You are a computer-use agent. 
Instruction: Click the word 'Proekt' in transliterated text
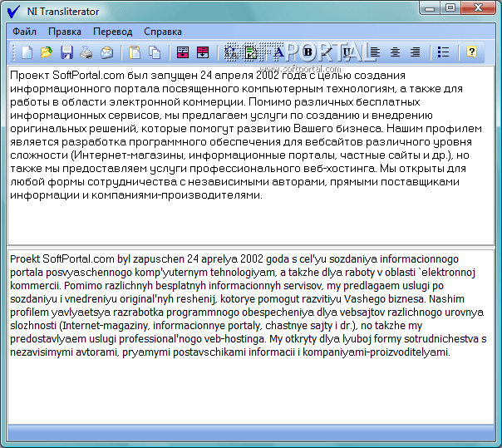pyautogui.click(x=25, y=258)
